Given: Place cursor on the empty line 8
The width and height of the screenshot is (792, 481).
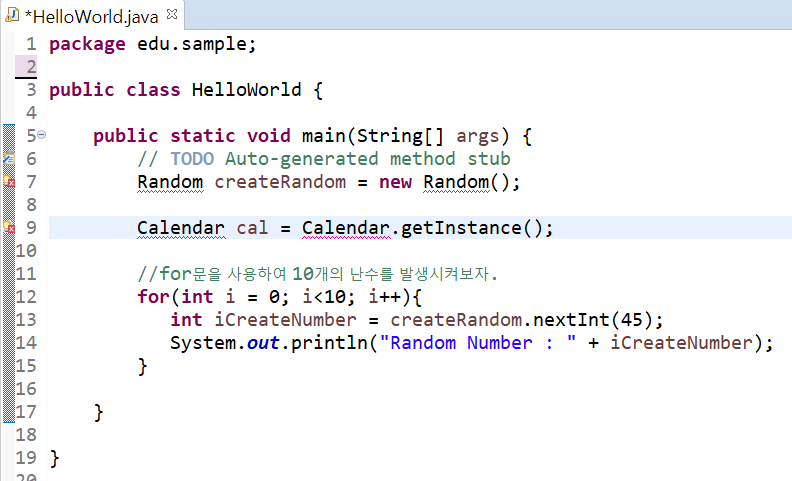Looking at the screenshot, I should click(300, 205).
